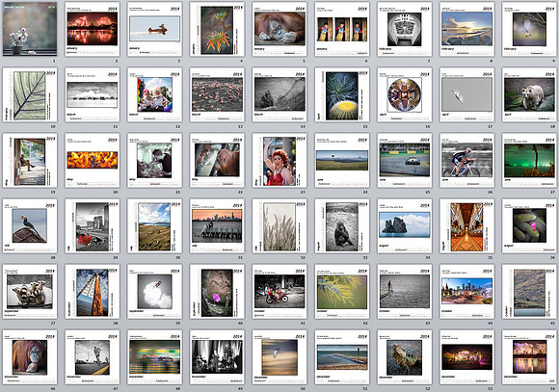This screenshot has height=392, width=559.
Task: Select slide 43 monochrome lighthouse and sea
Action: [x=405, y=292]
